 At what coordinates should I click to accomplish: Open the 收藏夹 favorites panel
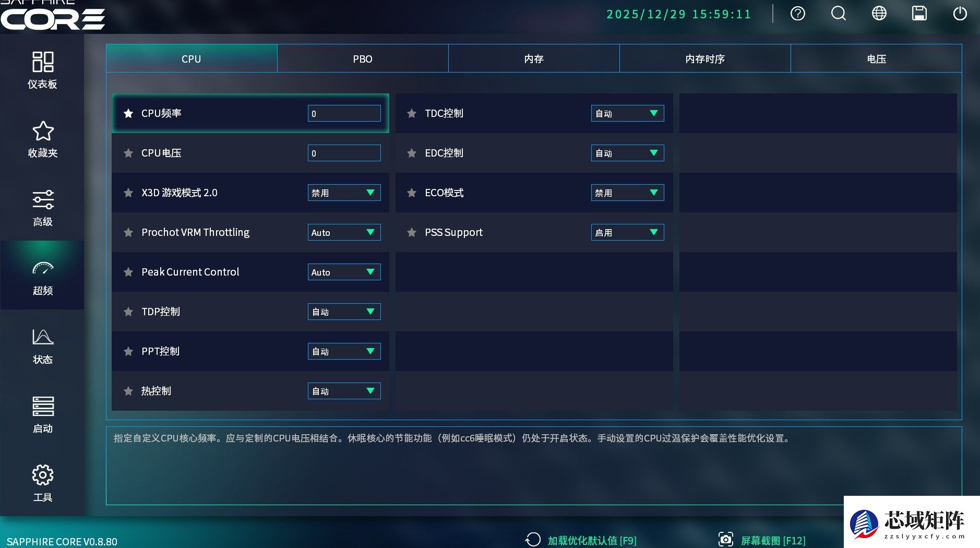[x=43, y=138]
